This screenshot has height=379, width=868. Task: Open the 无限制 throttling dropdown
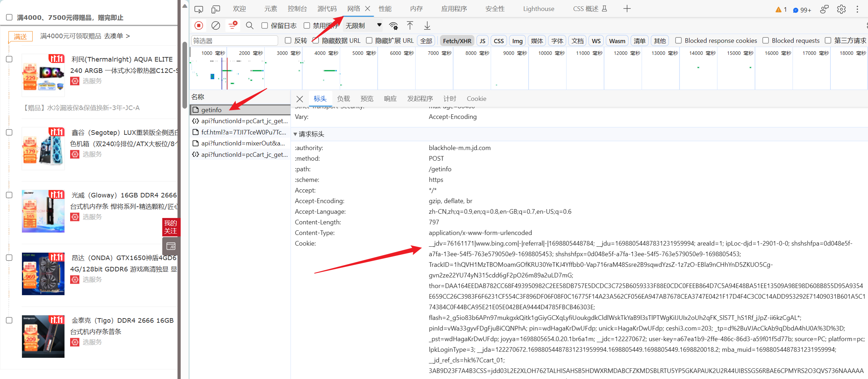363,25
